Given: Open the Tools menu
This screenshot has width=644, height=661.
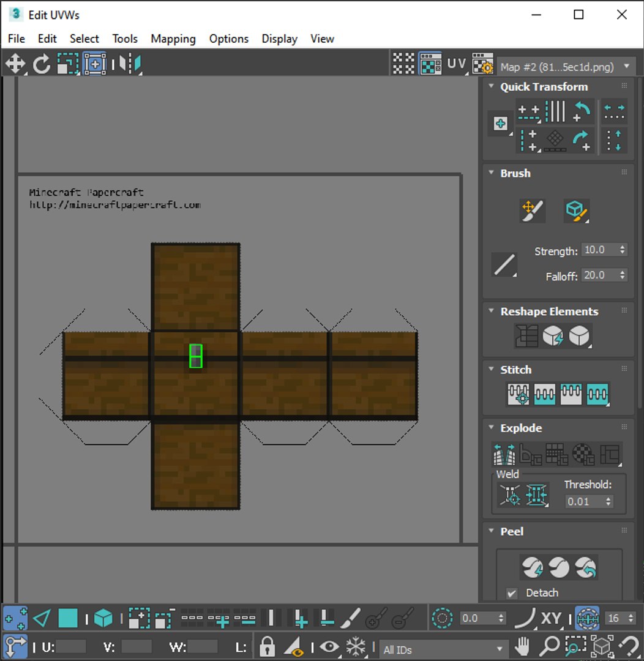Looking at the screenshot, I should click(125, 39).
